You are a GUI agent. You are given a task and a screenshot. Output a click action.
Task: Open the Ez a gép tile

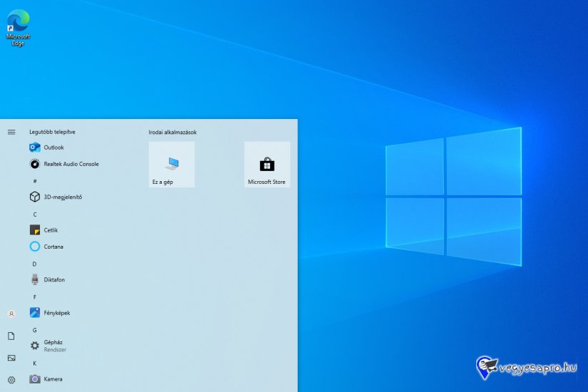172,165
